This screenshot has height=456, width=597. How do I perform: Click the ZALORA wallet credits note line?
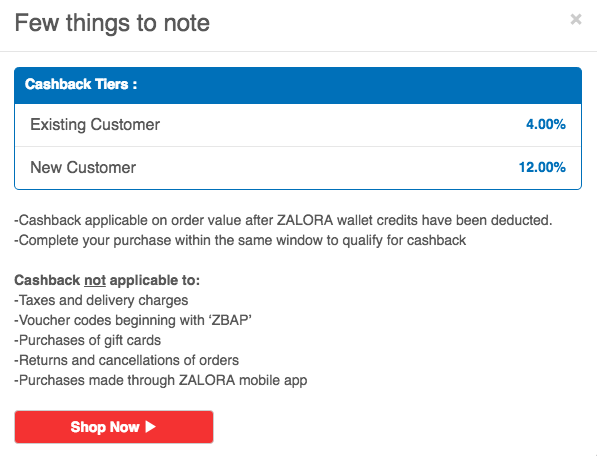pos(283,220)
